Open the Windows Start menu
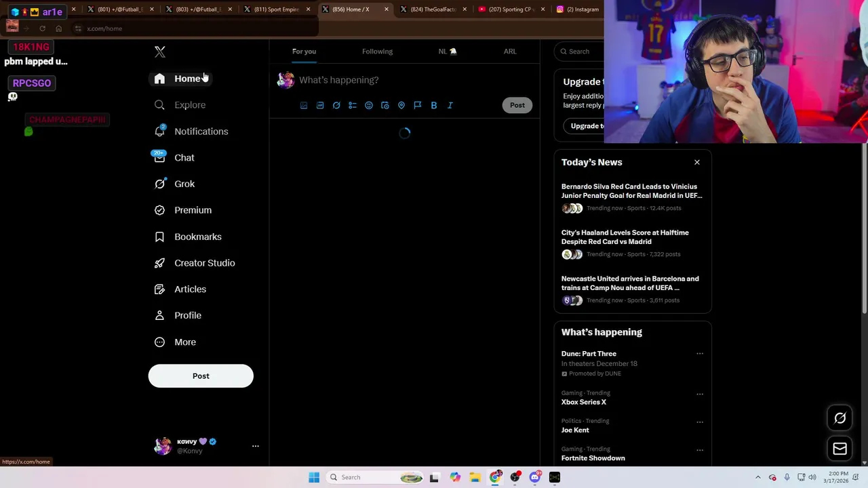The width and height of the screenshot is (868, 488). [314, 477]
